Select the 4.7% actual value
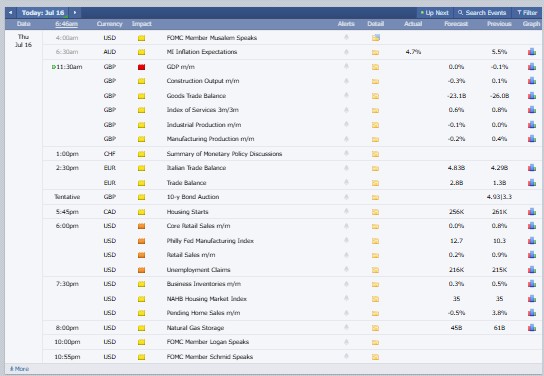Screen dimensions: 544x376 [x=413, y=52]
